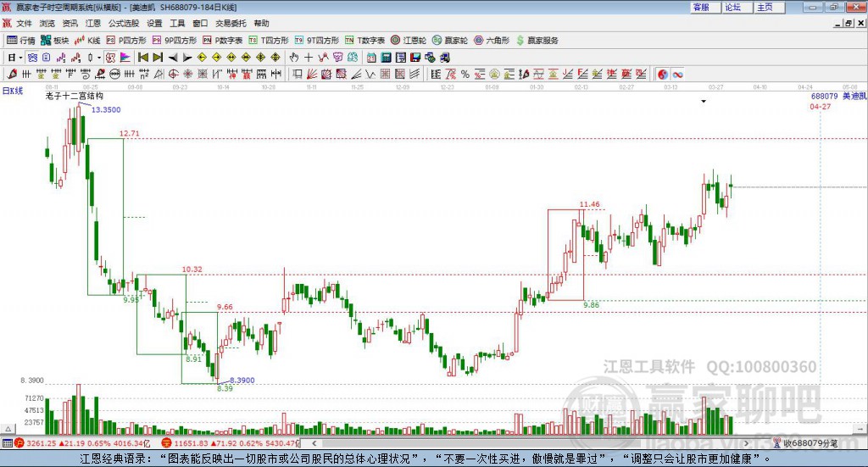The image size is (868, 467).
Task: Open the 行情 market quotes view
Action: click(x=21, y=41)
